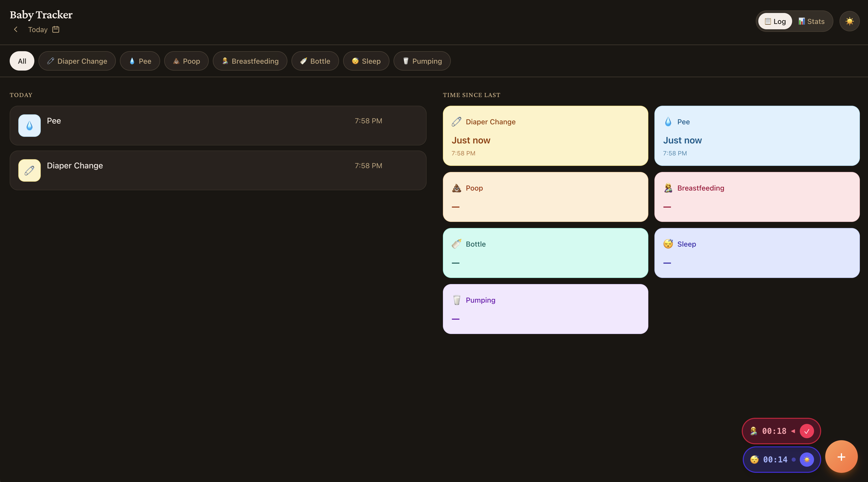Viewport: 868px width, 482px height.
Task: Open the calendar date picker icon
Action: (x=56, y=29)
